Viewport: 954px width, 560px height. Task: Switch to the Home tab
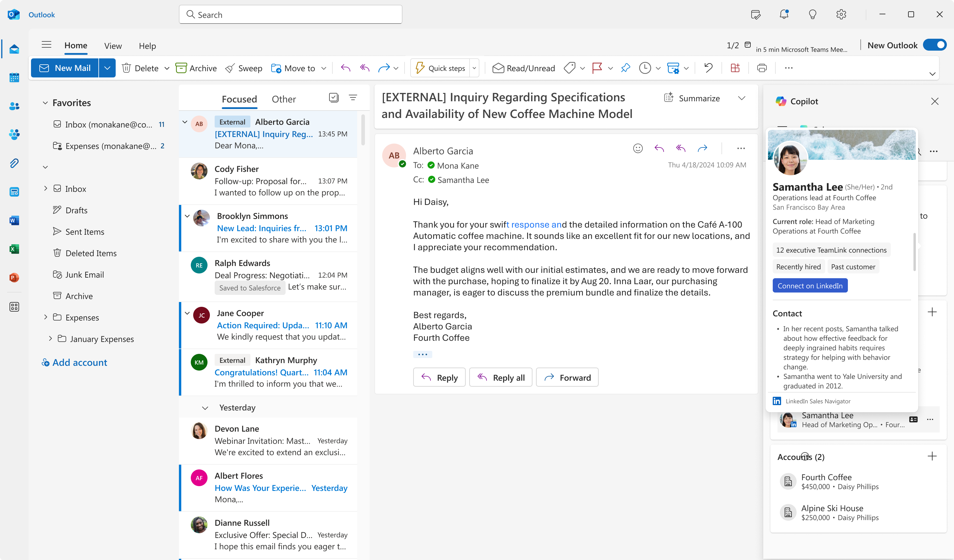[76, 45]
